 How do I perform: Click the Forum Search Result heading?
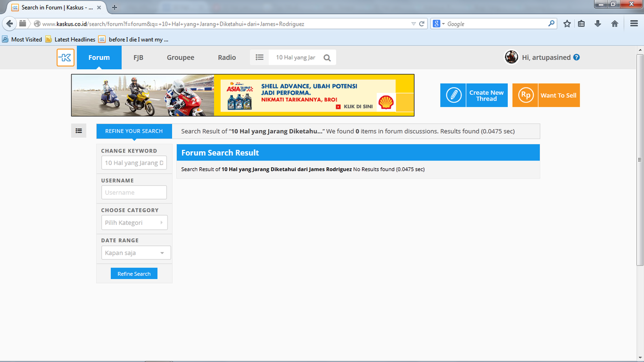(220, 152)
